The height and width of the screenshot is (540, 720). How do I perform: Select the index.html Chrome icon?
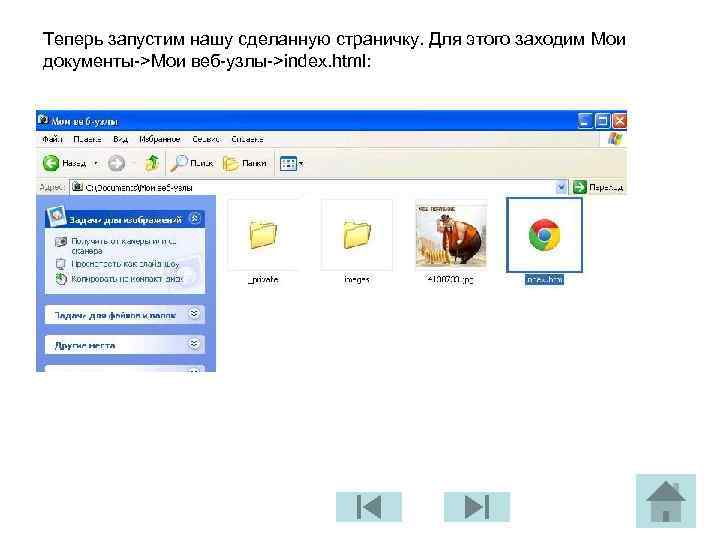(544, 235)
